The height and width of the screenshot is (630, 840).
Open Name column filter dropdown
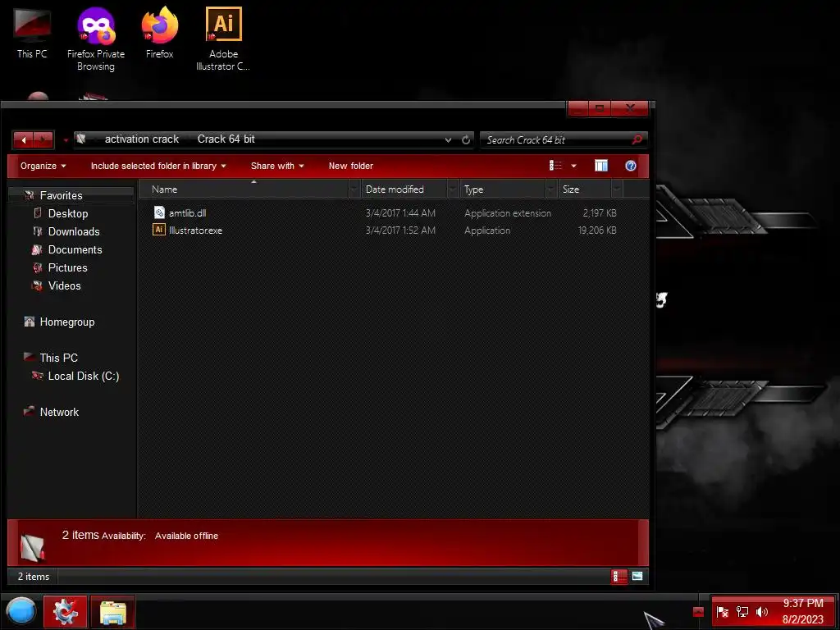click(354, 189)
